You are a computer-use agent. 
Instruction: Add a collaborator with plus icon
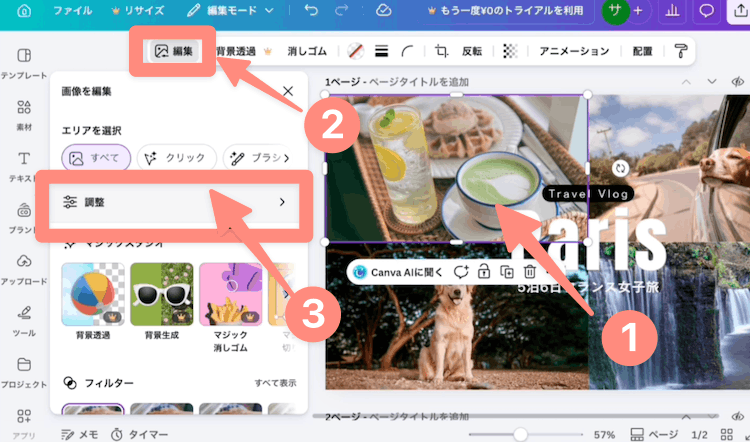[638, 11]
